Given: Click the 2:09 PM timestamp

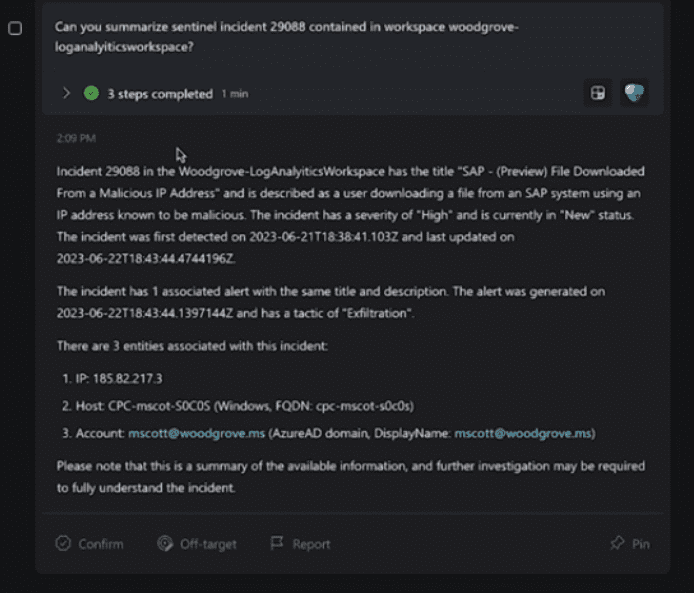Looking at the screenshot, I should [76, 138].
